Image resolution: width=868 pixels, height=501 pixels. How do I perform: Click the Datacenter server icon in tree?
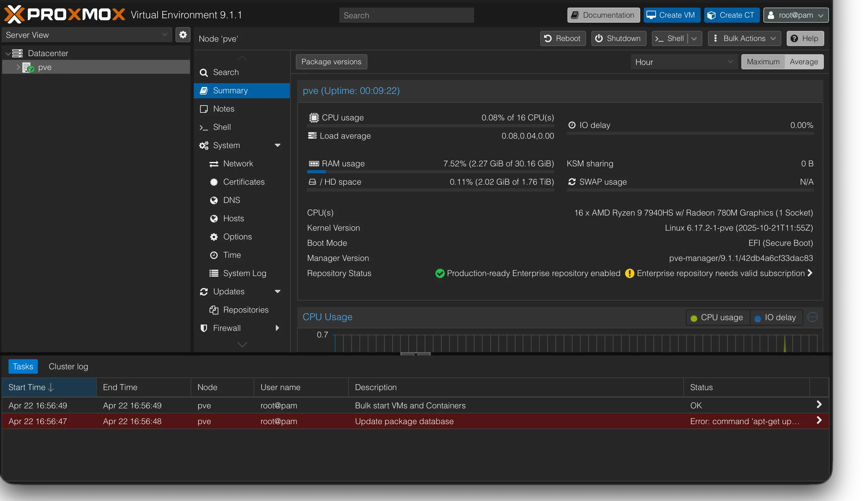18,53
